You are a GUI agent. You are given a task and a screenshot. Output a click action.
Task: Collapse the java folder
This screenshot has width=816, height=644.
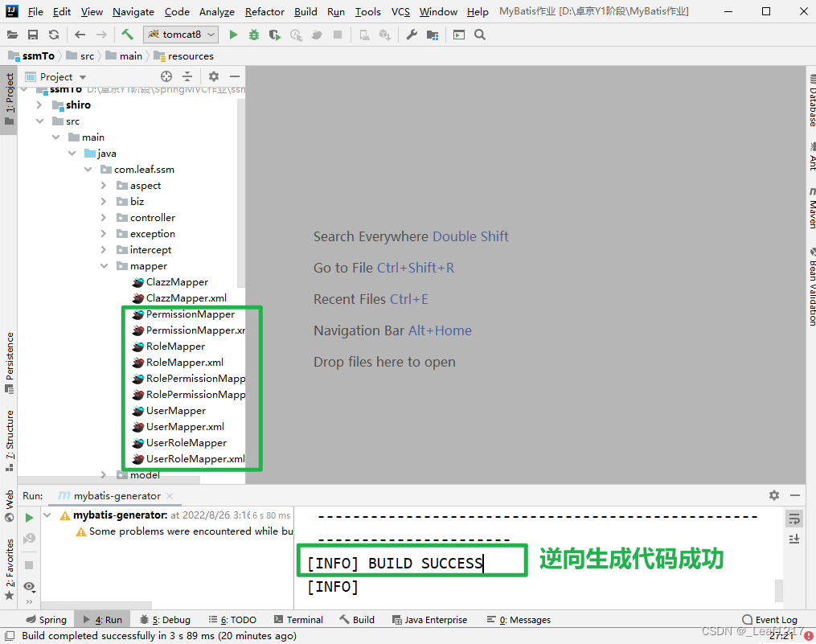72,153
